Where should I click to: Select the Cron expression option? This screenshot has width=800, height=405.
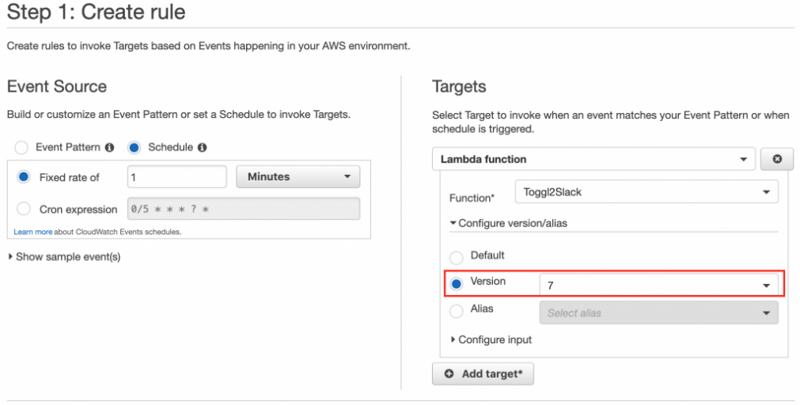[x=23, y=209]
